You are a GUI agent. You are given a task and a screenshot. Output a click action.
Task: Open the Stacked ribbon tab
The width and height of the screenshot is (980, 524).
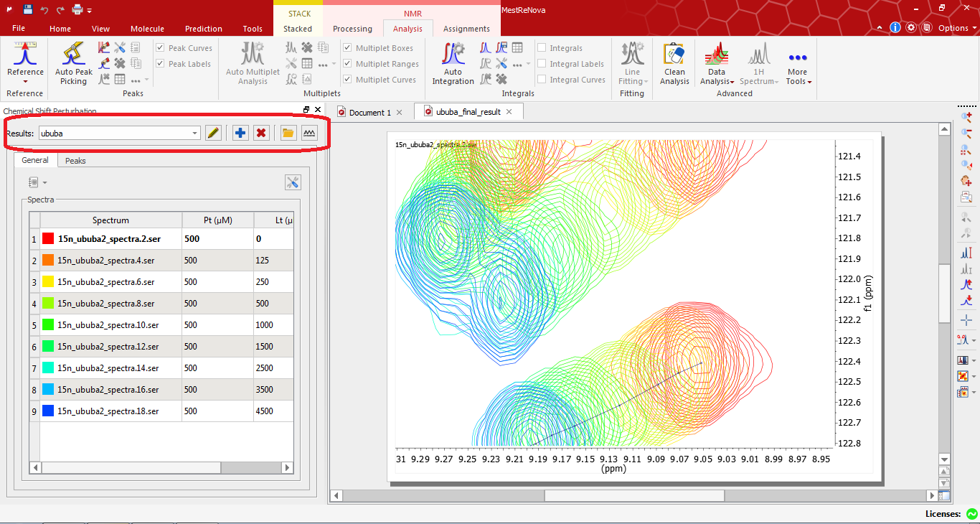point(298,29)
